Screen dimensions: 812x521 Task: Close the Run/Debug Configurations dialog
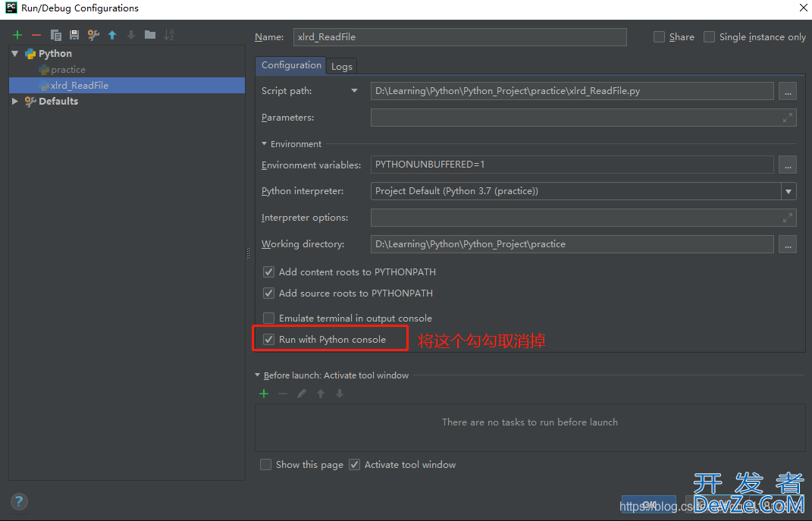point(803,8)
